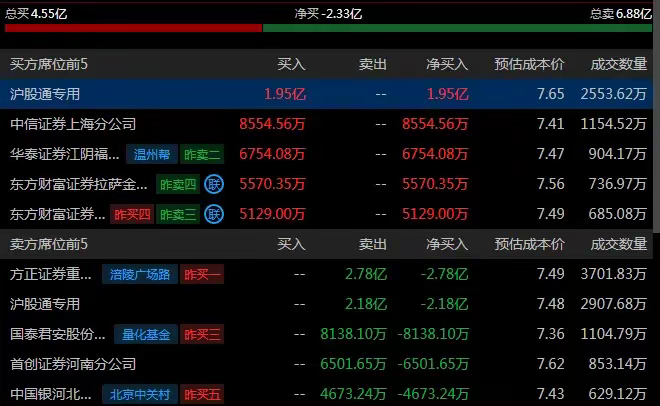Click 买入 header in seller table
Image resolution: width=660 pixels, height=406 pixels.
291,244
